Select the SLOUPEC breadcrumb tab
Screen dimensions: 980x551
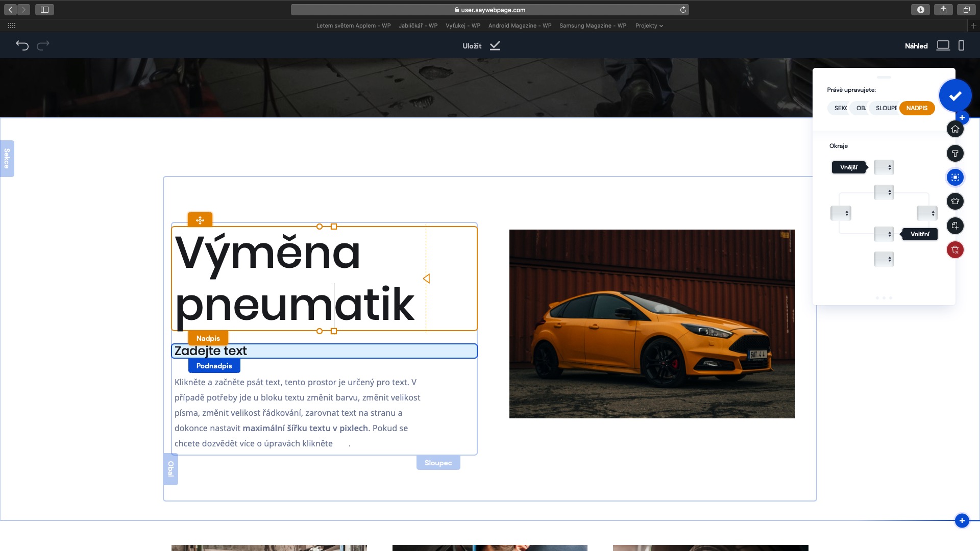[x=886, y=108]
